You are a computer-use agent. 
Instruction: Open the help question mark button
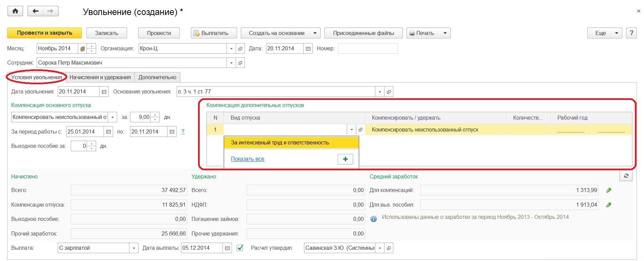tap(631, 33)
